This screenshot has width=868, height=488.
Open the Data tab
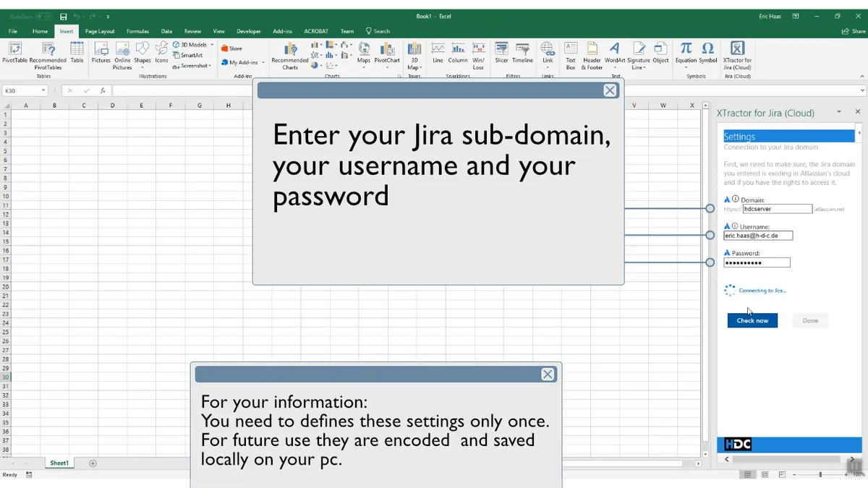(166, 31)
